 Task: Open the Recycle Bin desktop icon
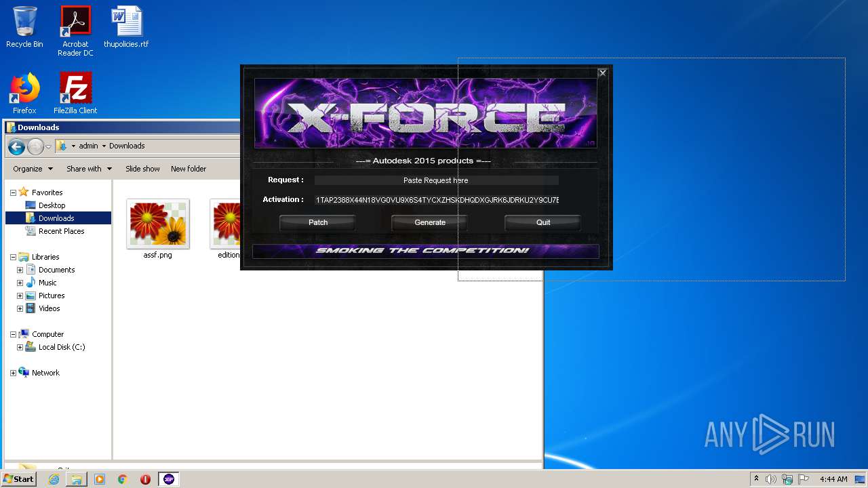24,27
